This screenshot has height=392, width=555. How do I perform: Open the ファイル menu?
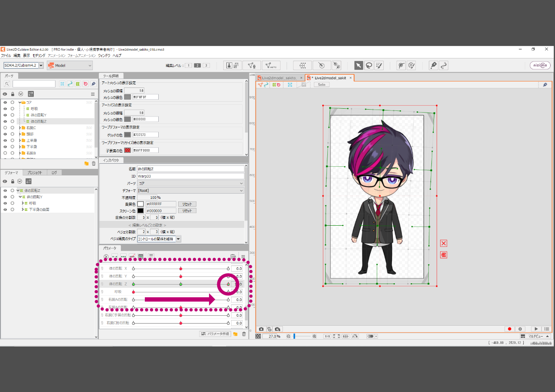click(x=6, y=56)
